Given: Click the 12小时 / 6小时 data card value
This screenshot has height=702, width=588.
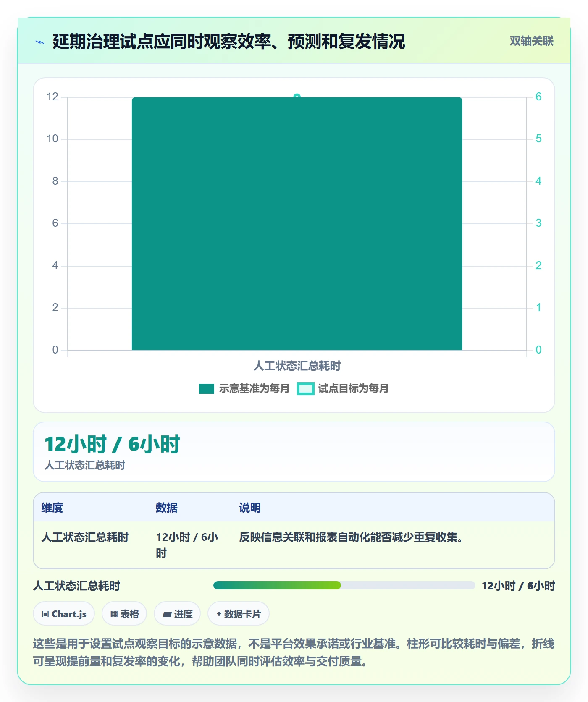Looking at the screenshot, I should coord(112,444).
